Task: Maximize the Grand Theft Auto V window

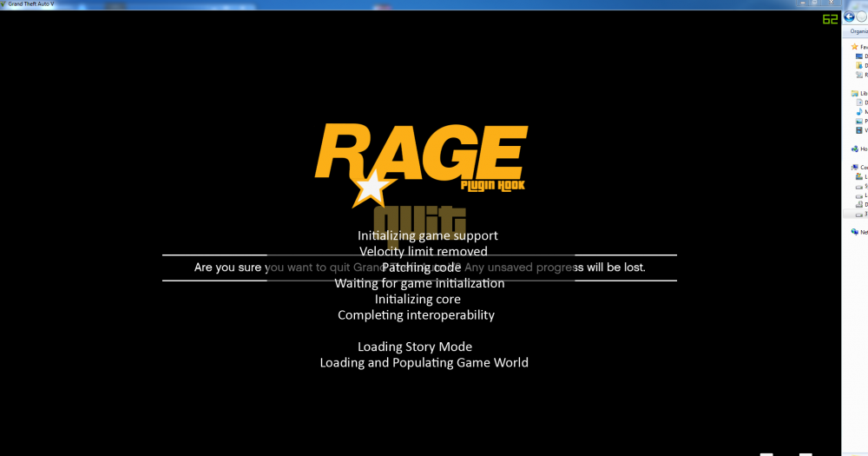Action: 815,3
